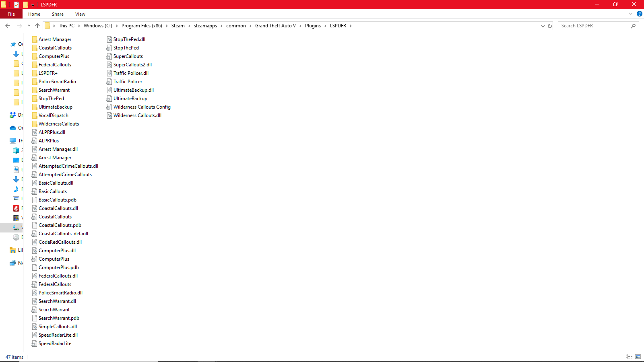Select Wilderness Callouts Config file
Screen dimensions: 644x362
[139, 107]
